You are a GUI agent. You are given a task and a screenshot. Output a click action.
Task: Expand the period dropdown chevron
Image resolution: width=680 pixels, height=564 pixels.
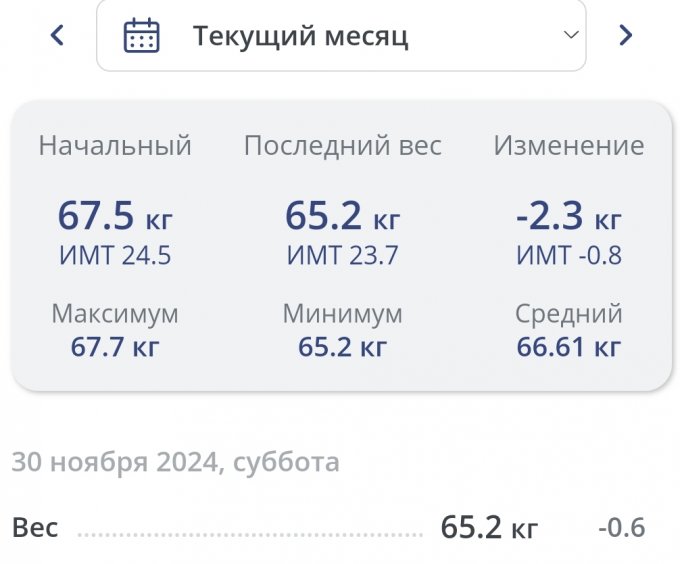pos(571,35)
